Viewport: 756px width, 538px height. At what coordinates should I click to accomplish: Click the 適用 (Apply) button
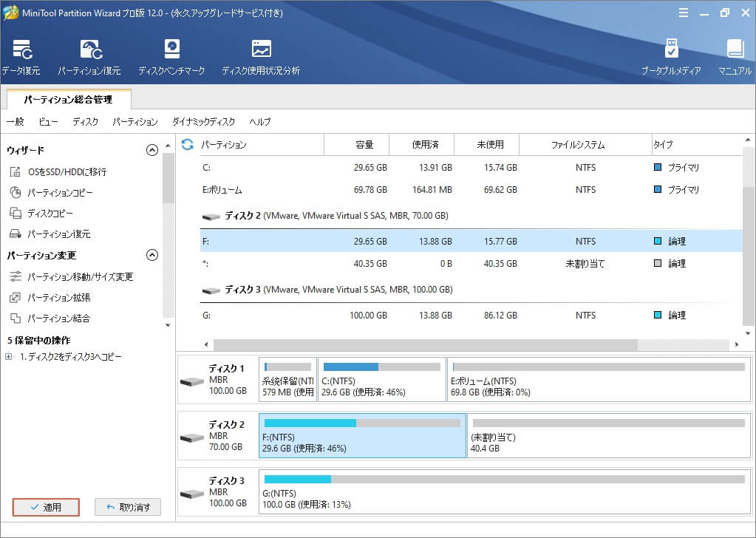[46, 507]
